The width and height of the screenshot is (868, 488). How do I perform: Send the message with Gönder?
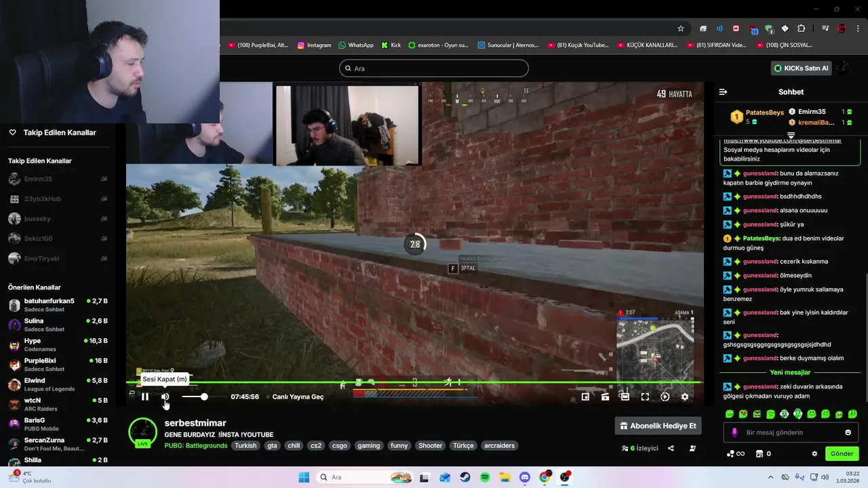coord(842,453)
